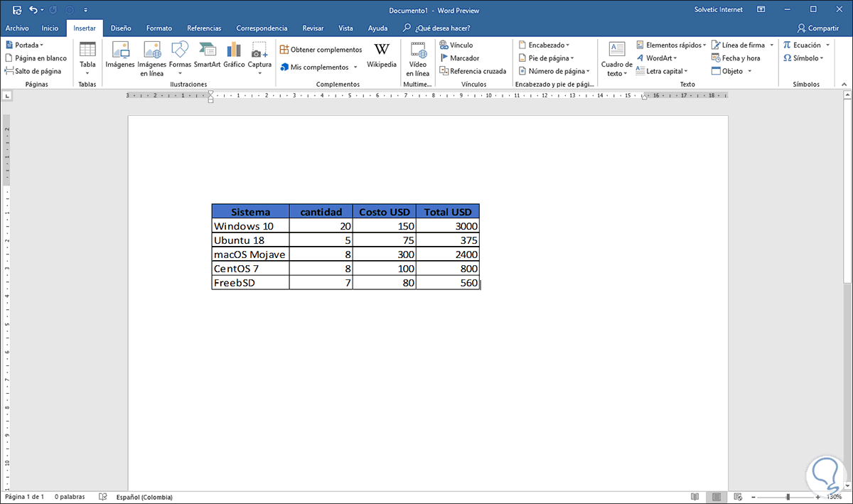Expand Número de página options
Viewport: 853px width, 504px height.
(554, 71)
